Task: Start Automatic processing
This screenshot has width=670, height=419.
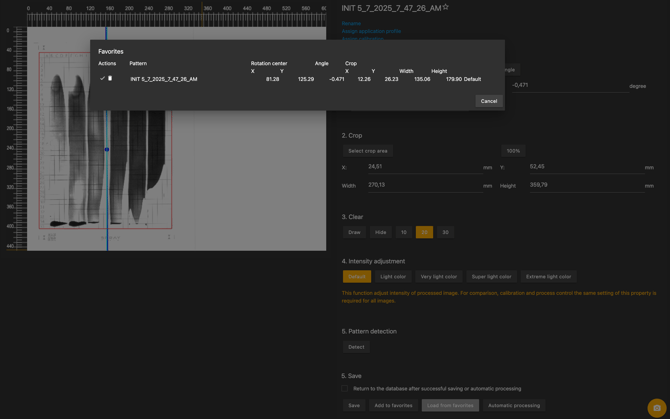Action: pos(514,405)
